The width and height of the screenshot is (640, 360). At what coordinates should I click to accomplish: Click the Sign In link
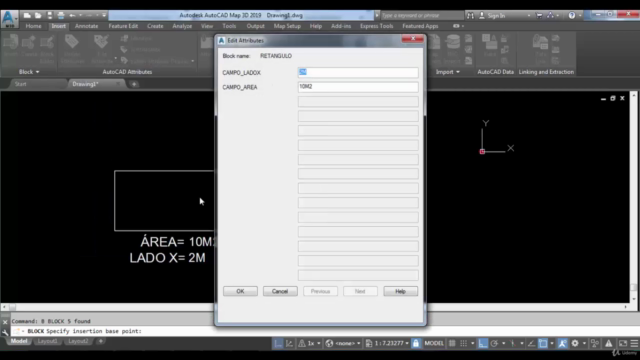coord(496,16)
